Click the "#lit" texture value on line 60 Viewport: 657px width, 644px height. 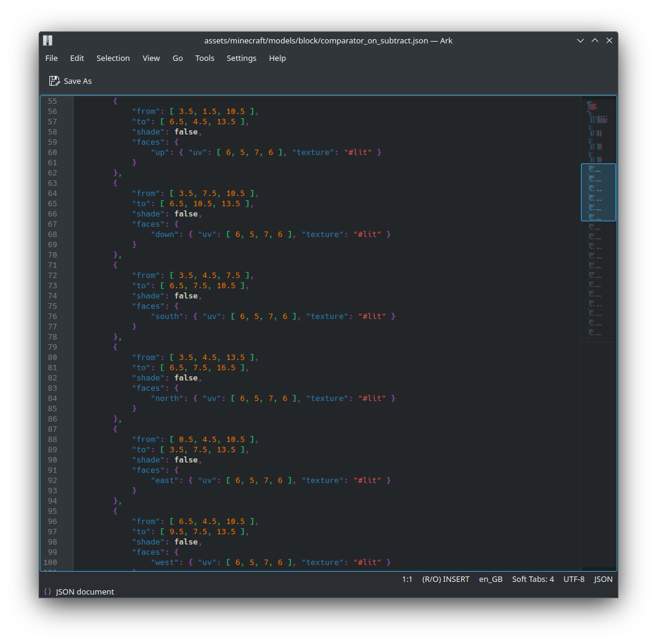(358, 152)
